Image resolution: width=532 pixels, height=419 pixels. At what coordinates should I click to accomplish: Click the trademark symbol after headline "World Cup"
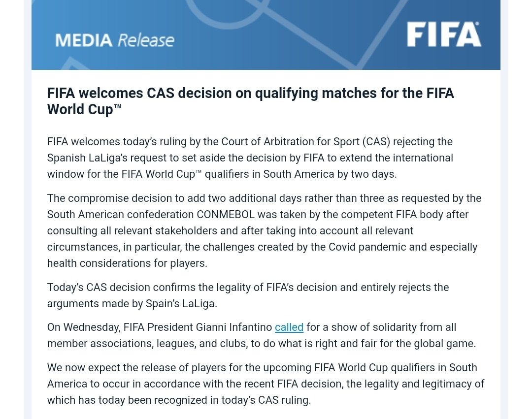(x=117, y=106)
